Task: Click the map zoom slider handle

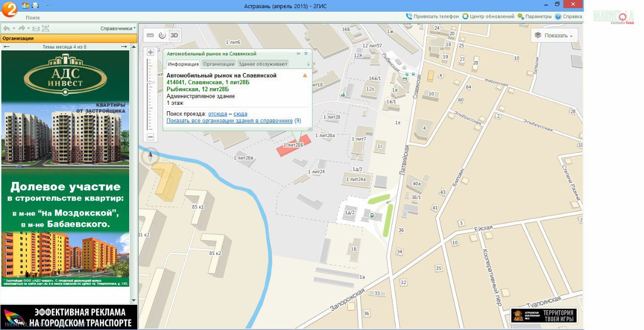Action: click(x=150, y=82)
